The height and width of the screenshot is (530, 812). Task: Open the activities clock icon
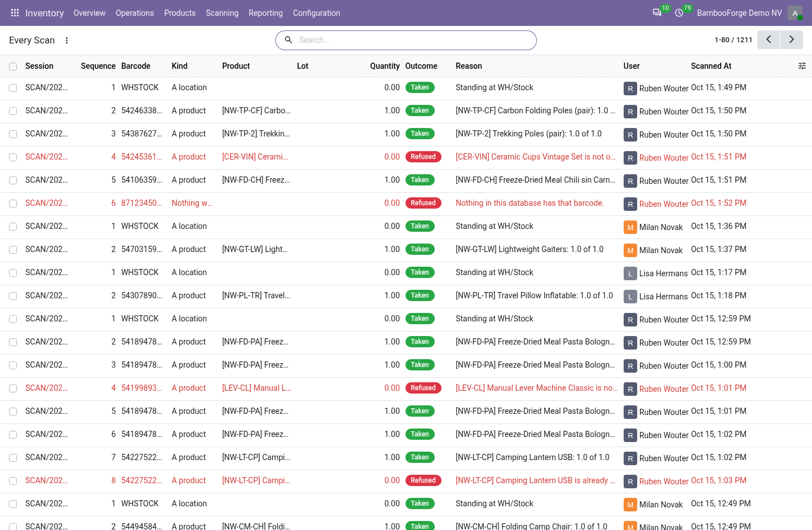[x=679, y=13]
